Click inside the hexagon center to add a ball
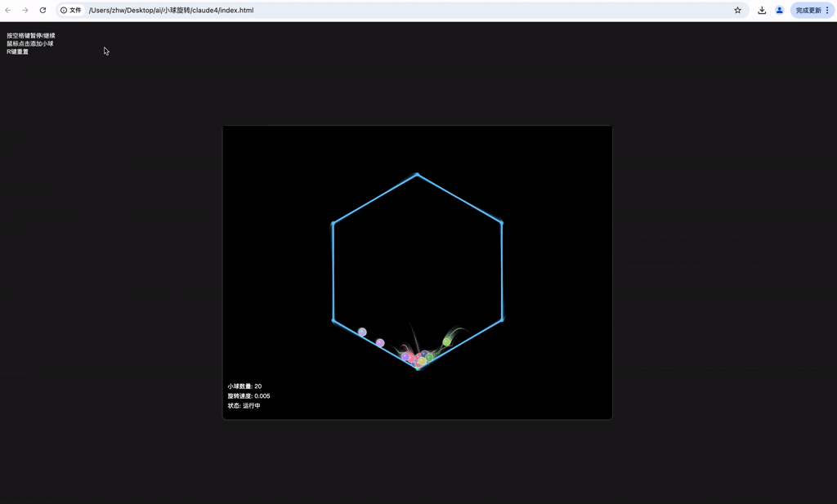837x504 pixels. tap(418, 271)
